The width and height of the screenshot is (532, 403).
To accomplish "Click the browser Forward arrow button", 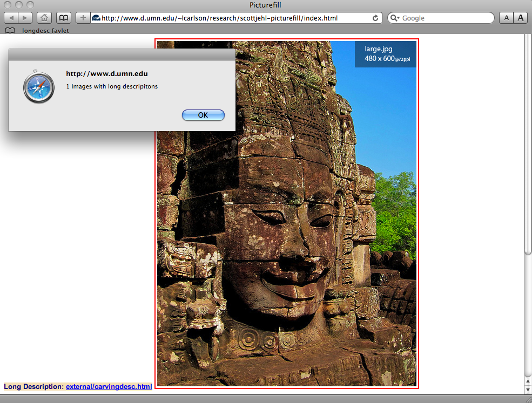I will point(25,18).
